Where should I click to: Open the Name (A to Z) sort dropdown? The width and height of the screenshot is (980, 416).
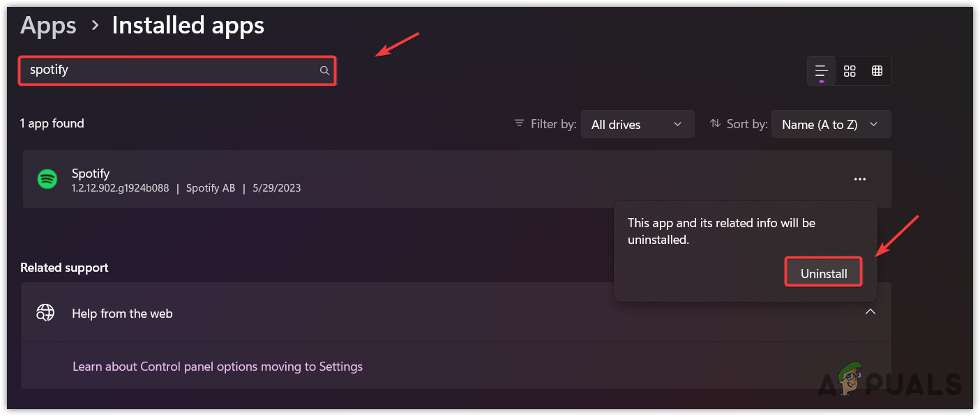point(830,124)
